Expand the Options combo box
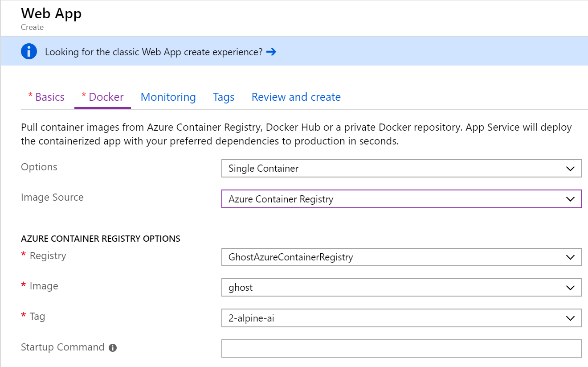The image size is (588, 367). (x=401, y=169)
